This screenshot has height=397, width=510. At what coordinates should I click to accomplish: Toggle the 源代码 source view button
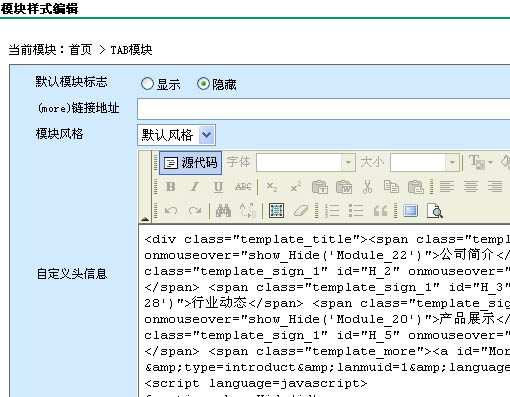(x=190, y=163)
